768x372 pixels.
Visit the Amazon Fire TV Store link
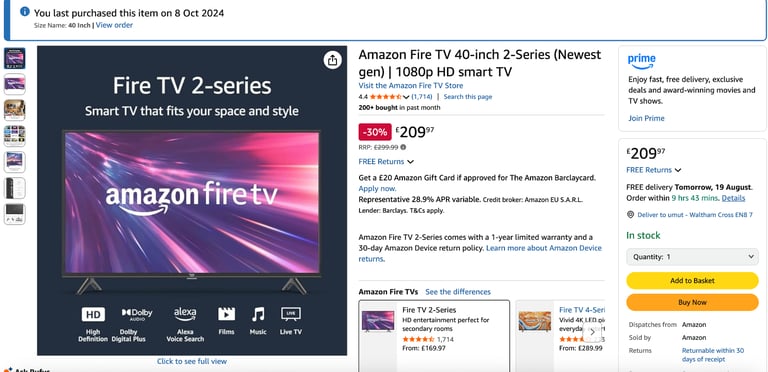(x=410, y=86)
